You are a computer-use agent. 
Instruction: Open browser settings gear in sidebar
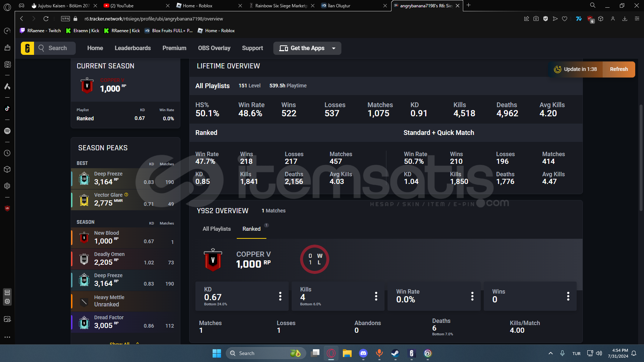click(7, 186)
